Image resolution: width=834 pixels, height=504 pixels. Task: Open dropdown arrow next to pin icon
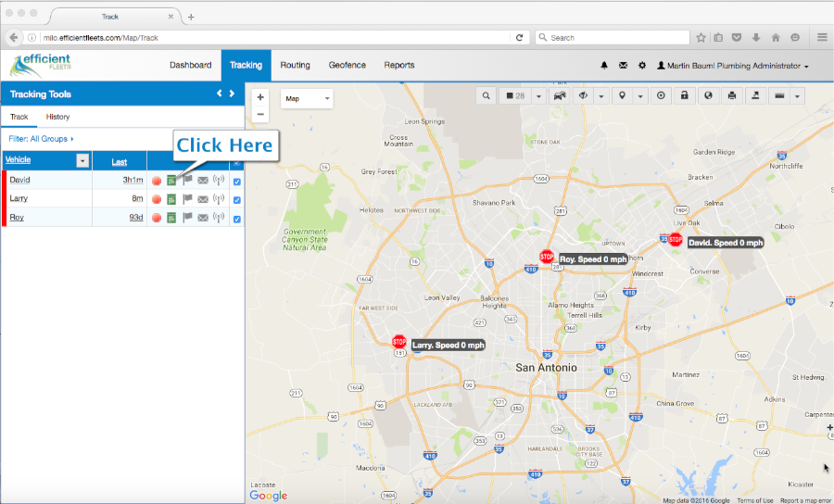[640, 96]
